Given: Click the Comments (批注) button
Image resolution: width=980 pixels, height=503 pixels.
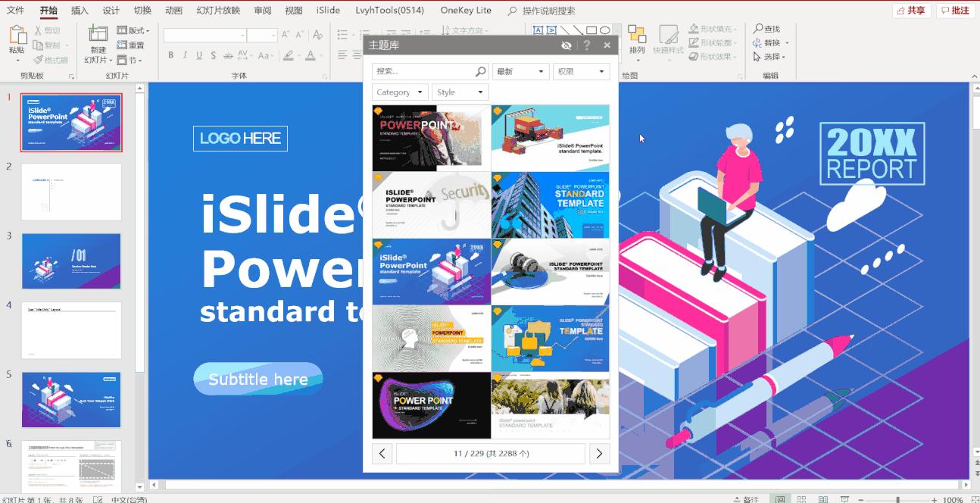Looking at the screenshot, I should point(955,11).
